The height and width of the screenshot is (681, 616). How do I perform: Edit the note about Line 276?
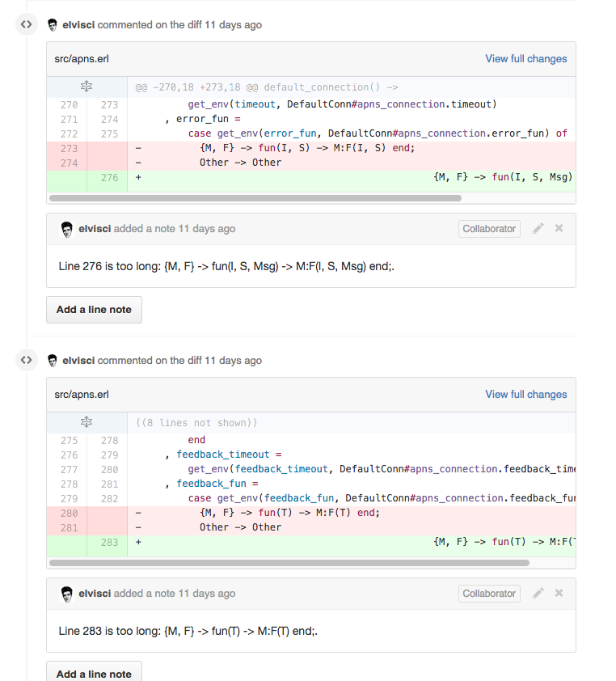(538, 228)
